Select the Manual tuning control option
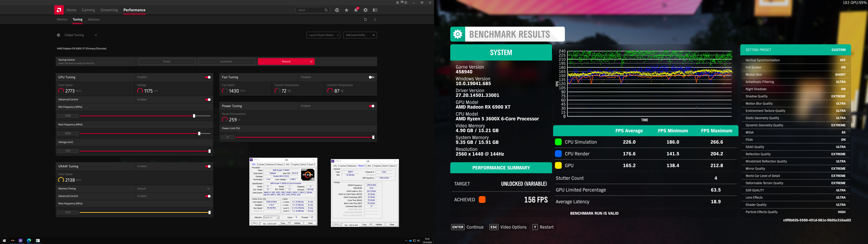868x244 pixels. tap(286, 62)
